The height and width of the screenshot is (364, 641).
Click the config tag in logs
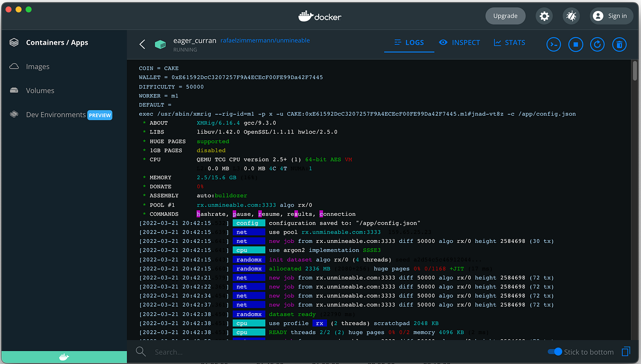click(x=249, y=223)
